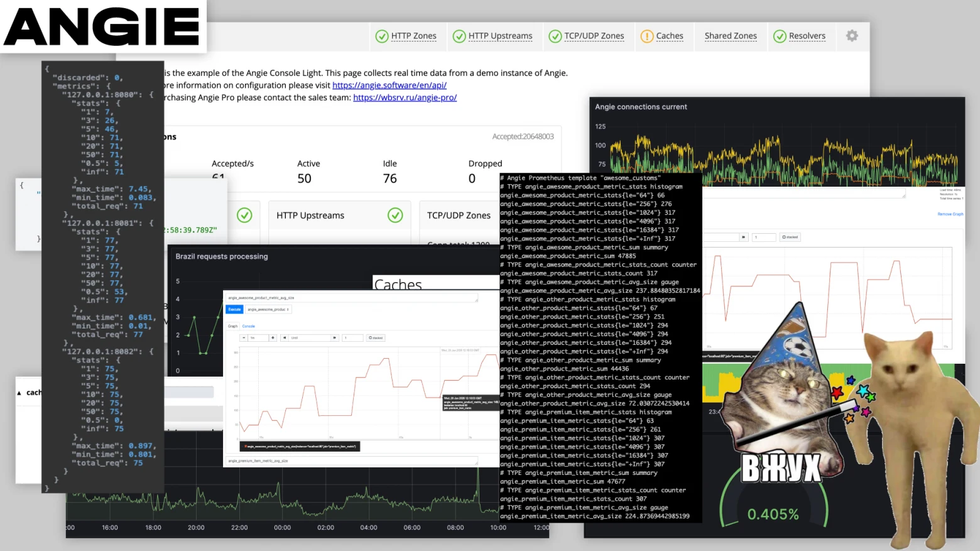980x551 pixels.
Task: Click the "discarded": 0 JSON line
Action: [88, 78]
